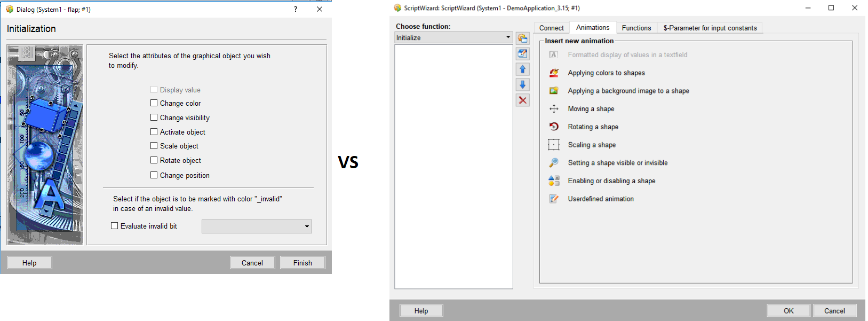Click 'Formatted display of values in a textfield' text
Screen dimensions: 868x321
pos(627,54)
